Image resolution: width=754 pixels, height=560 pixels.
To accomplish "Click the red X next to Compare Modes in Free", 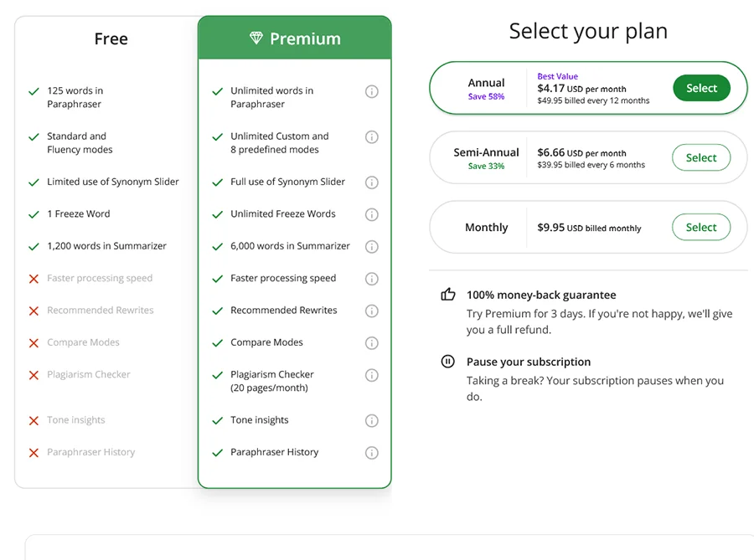I will (34, 342).
